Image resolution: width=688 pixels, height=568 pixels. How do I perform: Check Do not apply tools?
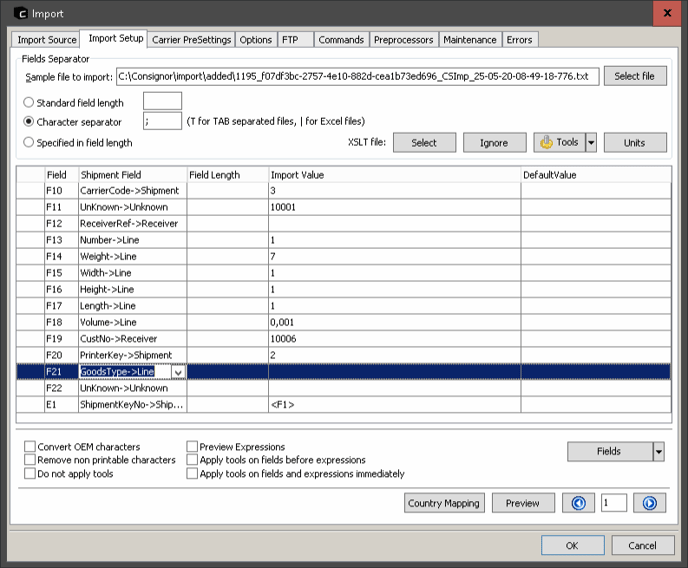(30, 473)
